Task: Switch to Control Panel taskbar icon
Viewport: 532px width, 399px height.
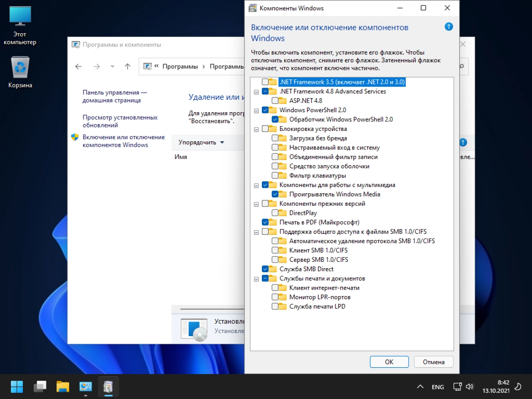Action: [x=86, y=387]
